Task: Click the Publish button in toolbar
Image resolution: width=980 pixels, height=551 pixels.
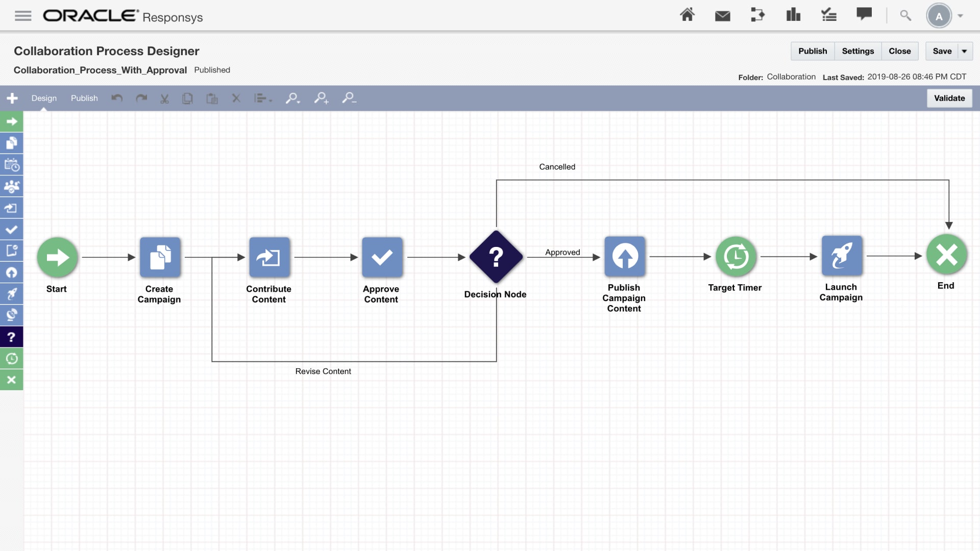Action: click(x=84, y=97)
